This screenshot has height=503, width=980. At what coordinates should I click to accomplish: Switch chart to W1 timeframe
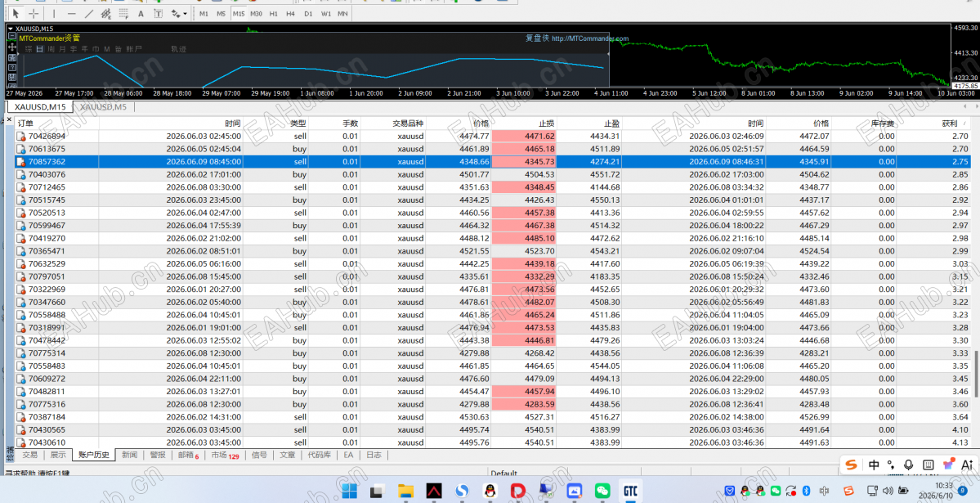[x=325, y=13]
